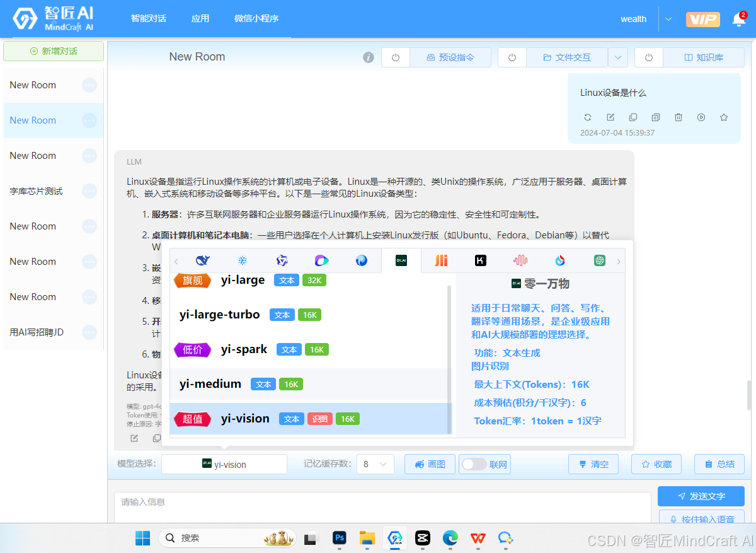Screen dimensions: 756x553
Task: Open the 智能对话 menu
Action: 149,18
